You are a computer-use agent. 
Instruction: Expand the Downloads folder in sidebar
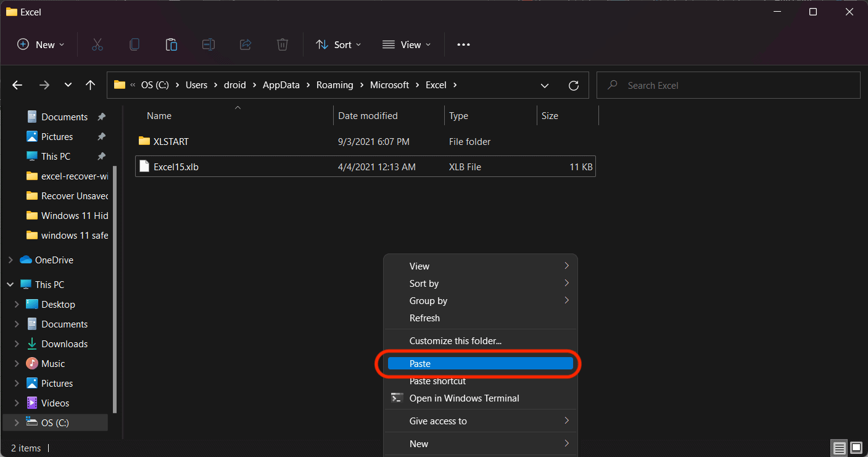coord(17,344)
